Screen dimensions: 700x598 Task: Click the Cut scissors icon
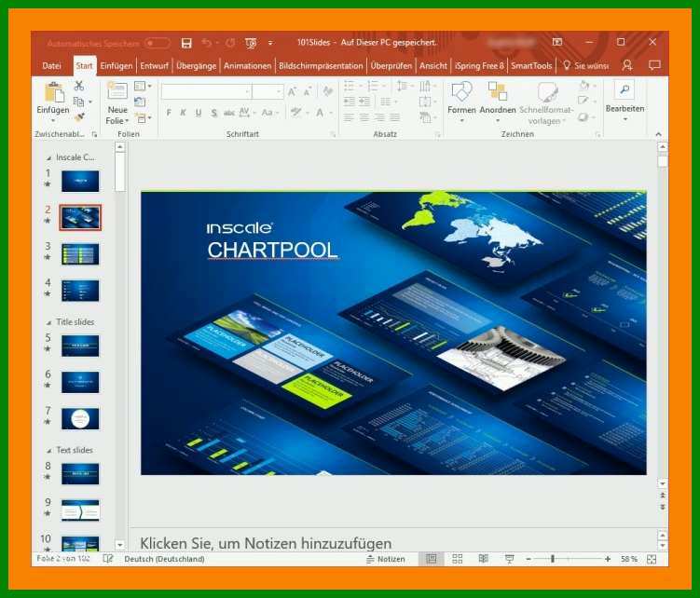click(79, 86)
